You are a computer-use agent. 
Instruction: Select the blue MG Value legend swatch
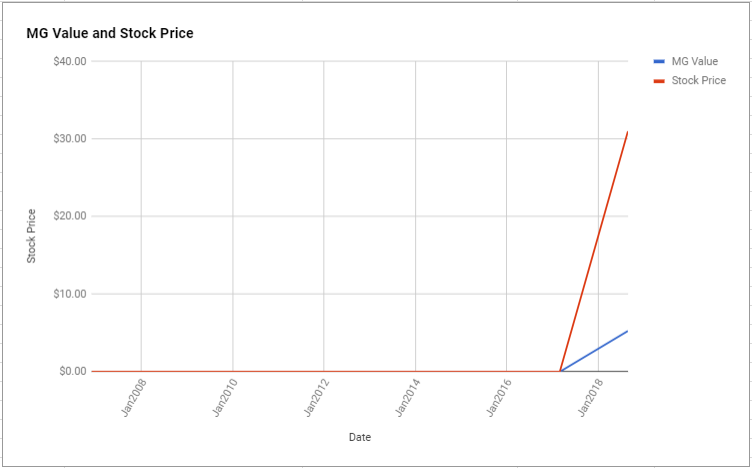(x=659, y=61)
